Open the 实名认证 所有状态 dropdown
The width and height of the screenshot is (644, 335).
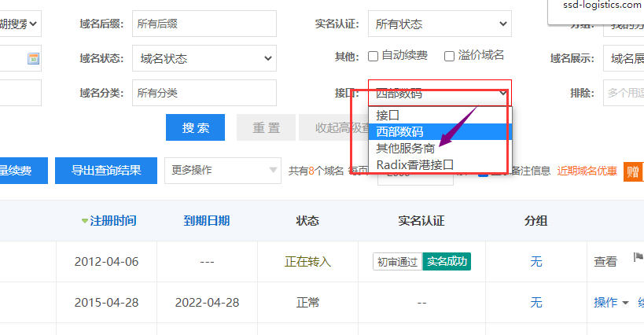(x=440, y=24)
